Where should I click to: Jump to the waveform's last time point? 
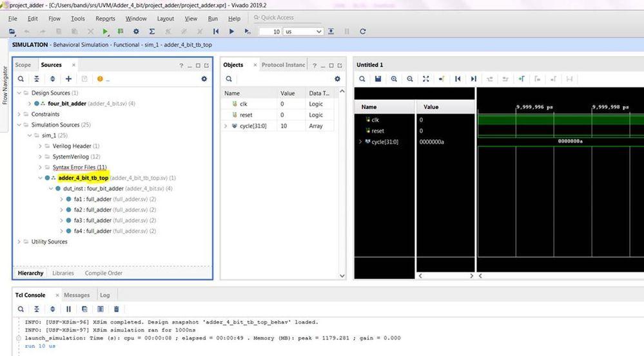(x=474, y=79)
